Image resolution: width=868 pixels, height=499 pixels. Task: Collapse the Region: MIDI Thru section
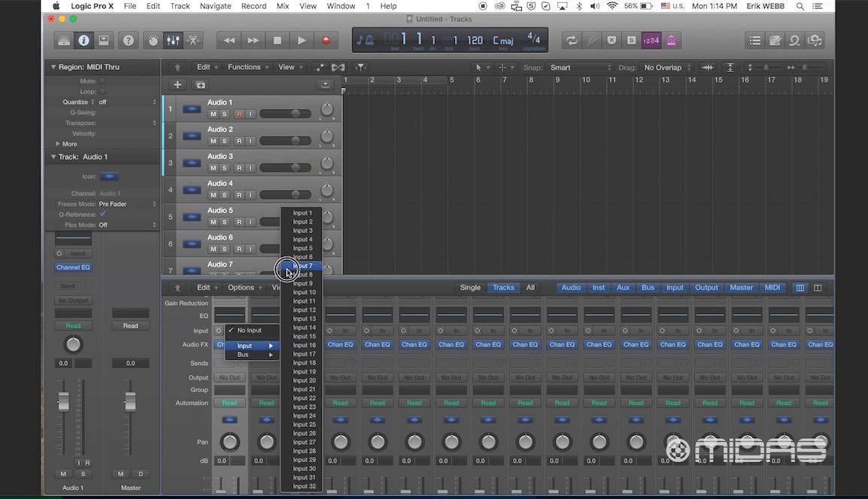coord(53,67)
